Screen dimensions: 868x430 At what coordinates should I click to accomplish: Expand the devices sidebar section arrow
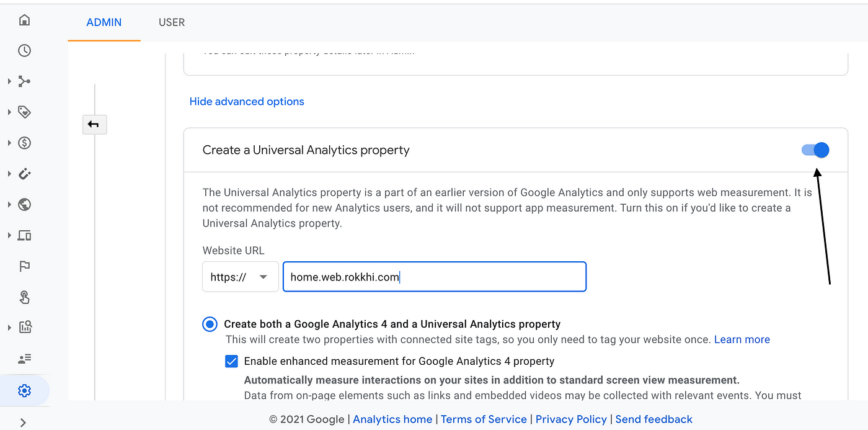(x=9, y=236)
